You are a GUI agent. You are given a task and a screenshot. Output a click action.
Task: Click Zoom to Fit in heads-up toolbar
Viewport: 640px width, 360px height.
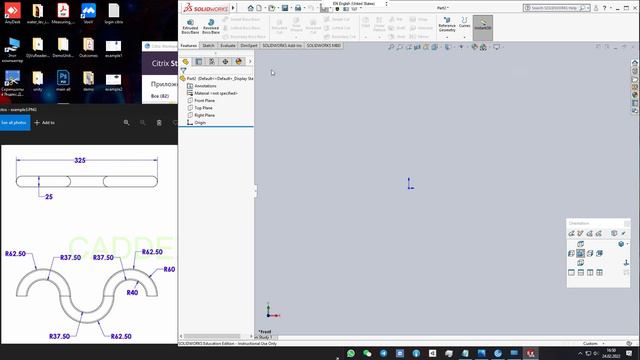coord(391,47)
